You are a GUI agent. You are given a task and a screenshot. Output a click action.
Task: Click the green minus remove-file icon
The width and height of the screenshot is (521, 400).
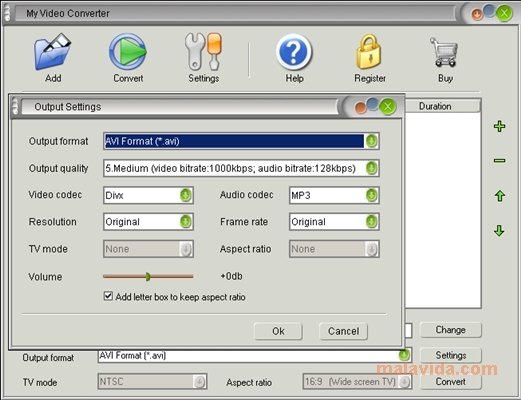499,161
